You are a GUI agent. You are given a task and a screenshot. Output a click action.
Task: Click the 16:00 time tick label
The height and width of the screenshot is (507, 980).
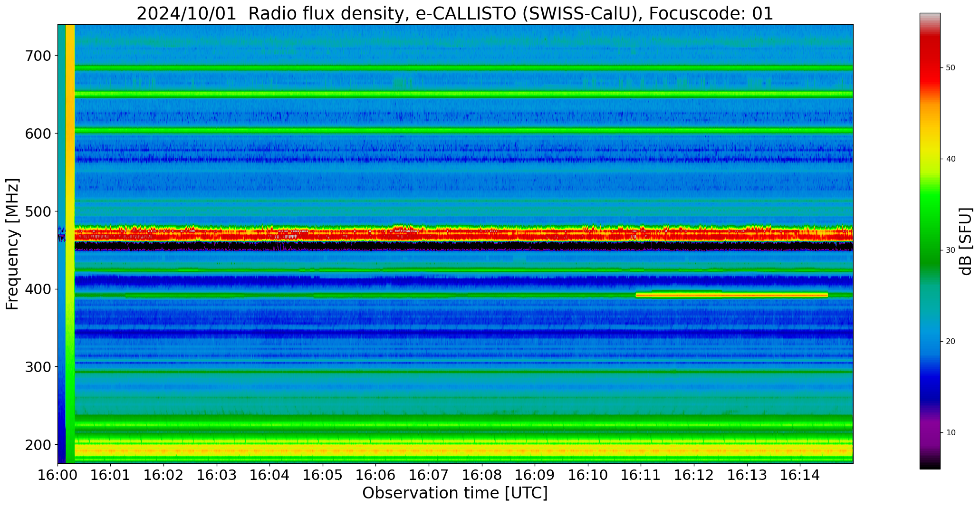point(58,475)
